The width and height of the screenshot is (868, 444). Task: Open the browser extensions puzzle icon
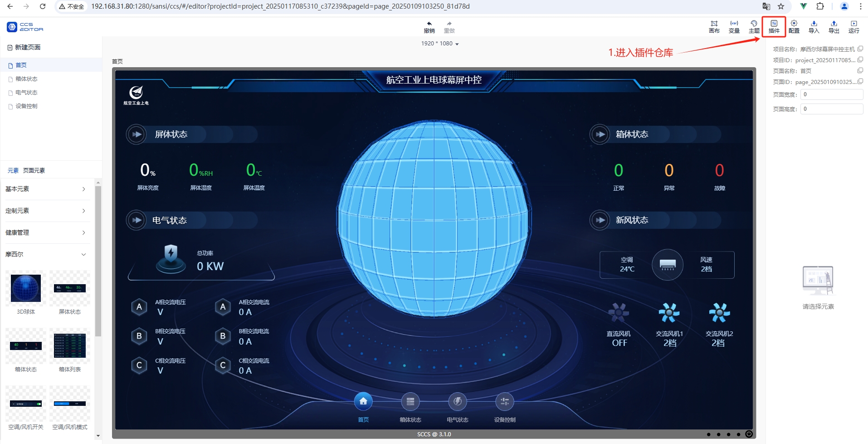coord(820,6)
